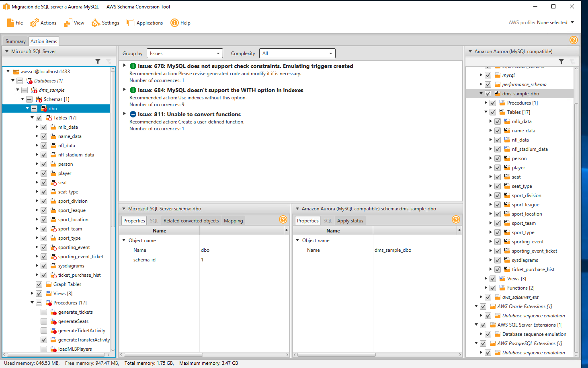Open the Complexity dropdown
Viewport: 588px width, 368px height.
pyautogui.click(x=297, y=53)
